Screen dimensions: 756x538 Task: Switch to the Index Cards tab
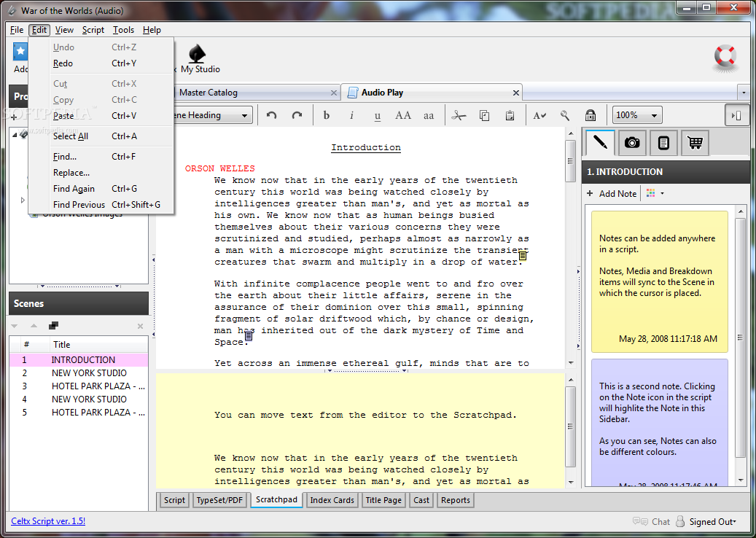(x=332, y=500)
